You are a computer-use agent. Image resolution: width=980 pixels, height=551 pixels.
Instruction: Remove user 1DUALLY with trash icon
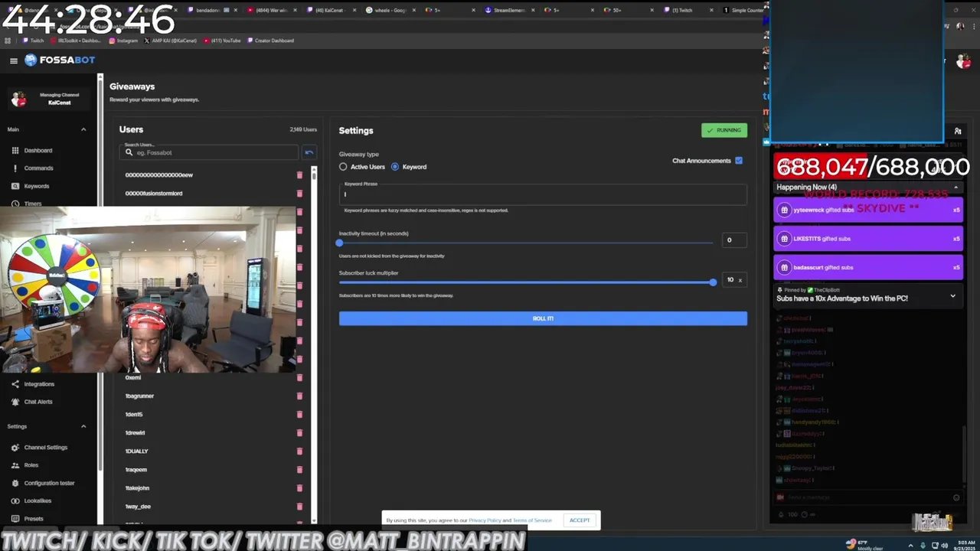pyautogui.click(x=299, y=452)
